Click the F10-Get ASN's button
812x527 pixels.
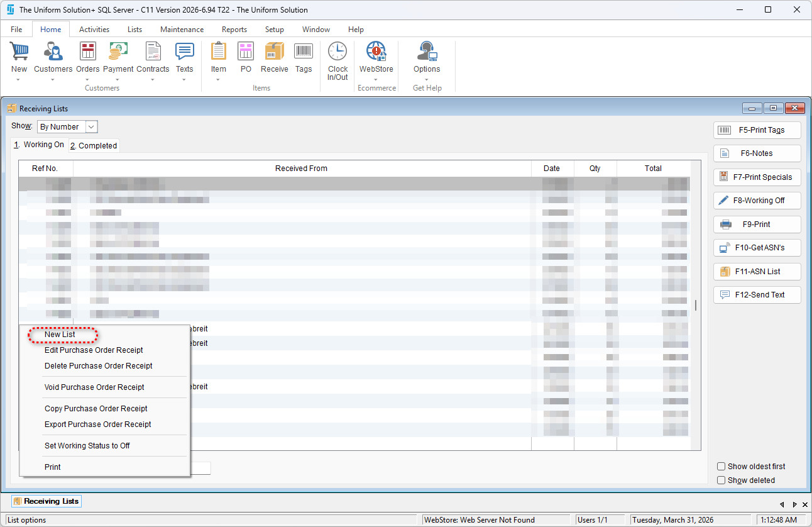pos(757,248)
